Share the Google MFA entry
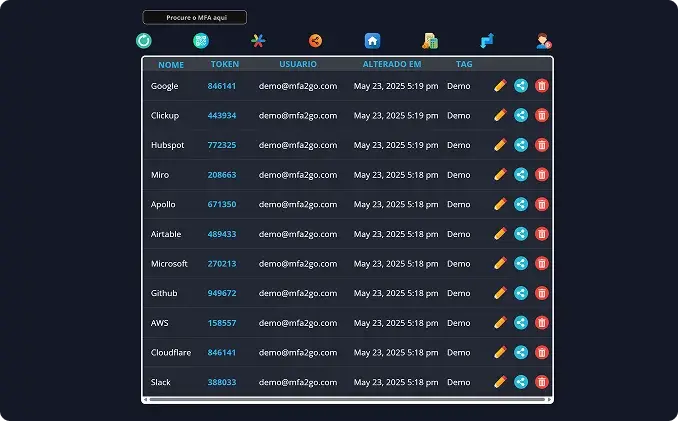The image size is (678, 421). (x=521, y=86)
